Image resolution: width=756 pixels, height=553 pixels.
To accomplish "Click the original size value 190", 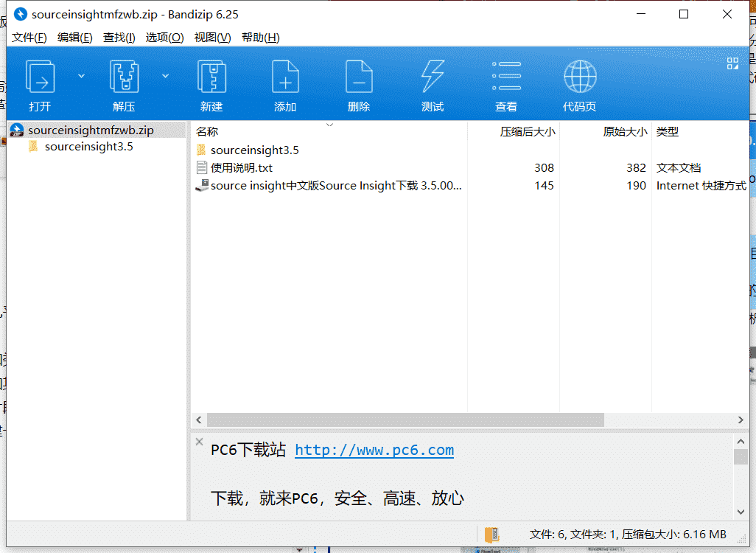I will [636, 186].
